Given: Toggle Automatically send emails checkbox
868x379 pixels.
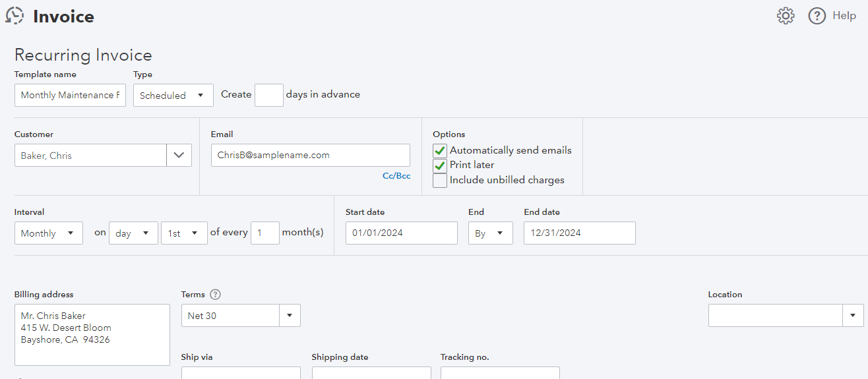Looking at the screenshot, I should pyautogui.click(x=440, y=151).
